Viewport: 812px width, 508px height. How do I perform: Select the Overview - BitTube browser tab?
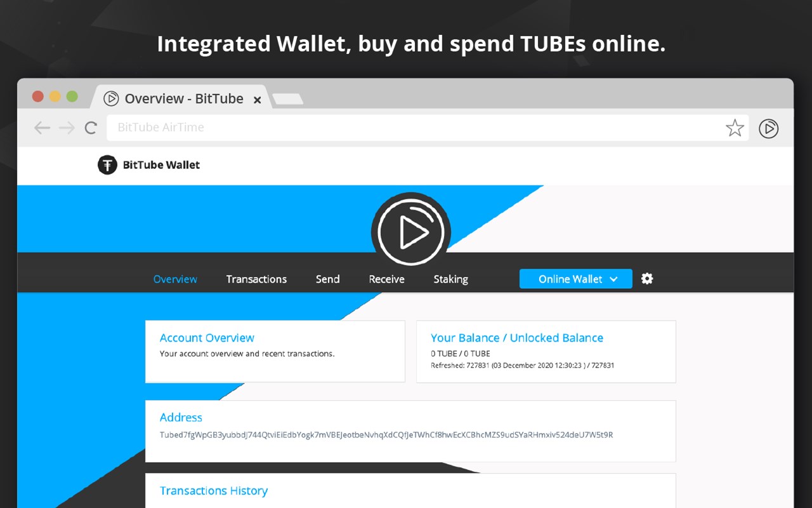[x=180, y=98]
